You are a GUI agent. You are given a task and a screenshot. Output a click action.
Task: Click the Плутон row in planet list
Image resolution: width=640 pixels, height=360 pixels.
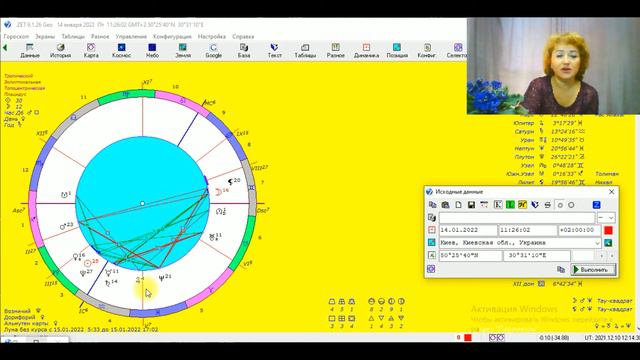(548, 157)
